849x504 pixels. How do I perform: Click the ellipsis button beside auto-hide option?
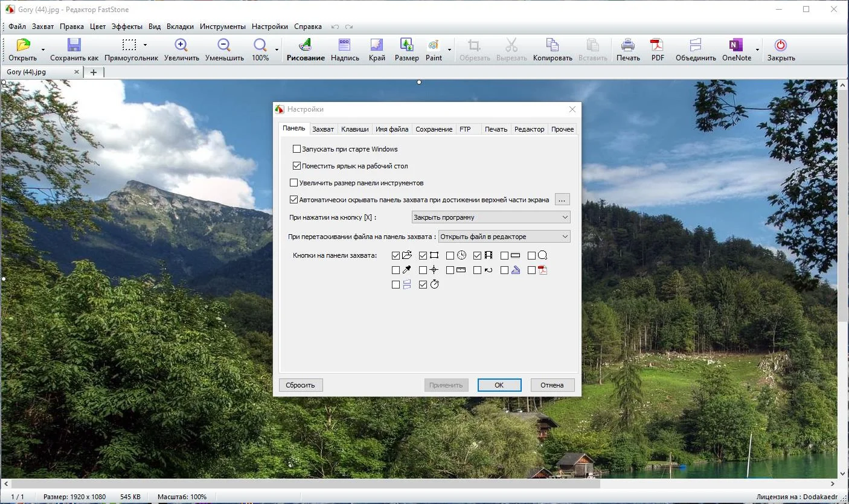[562, 200]
